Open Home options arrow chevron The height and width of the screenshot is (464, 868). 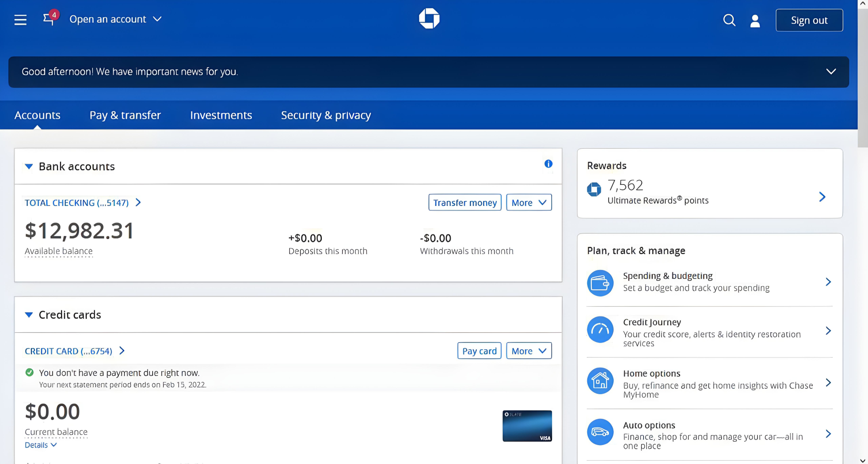(x=828, y=382)
